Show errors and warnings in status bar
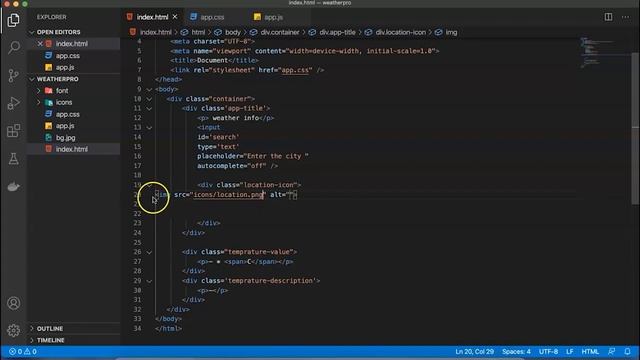 [23, 351]
